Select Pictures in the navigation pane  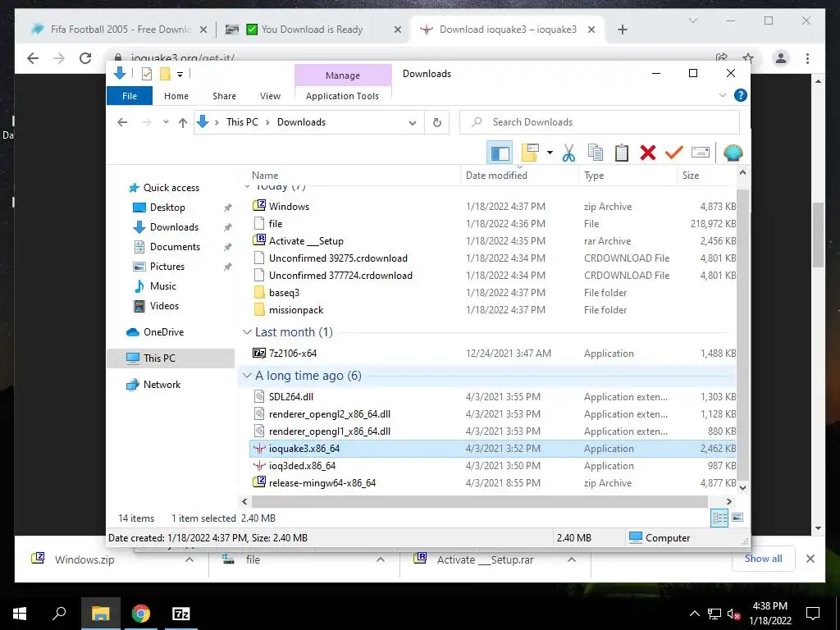pos(167,267)
